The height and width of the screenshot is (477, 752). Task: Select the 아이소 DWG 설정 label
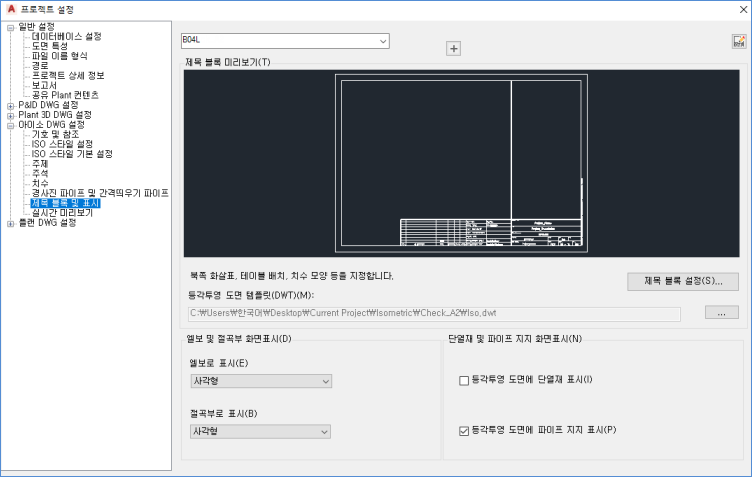click(51, 125)
